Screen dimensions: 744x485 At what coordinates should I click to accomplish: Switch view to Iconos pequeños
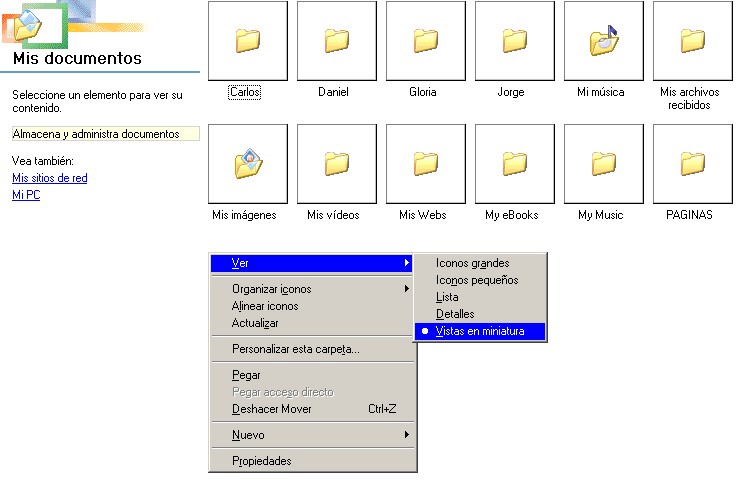tap(480, 280)
